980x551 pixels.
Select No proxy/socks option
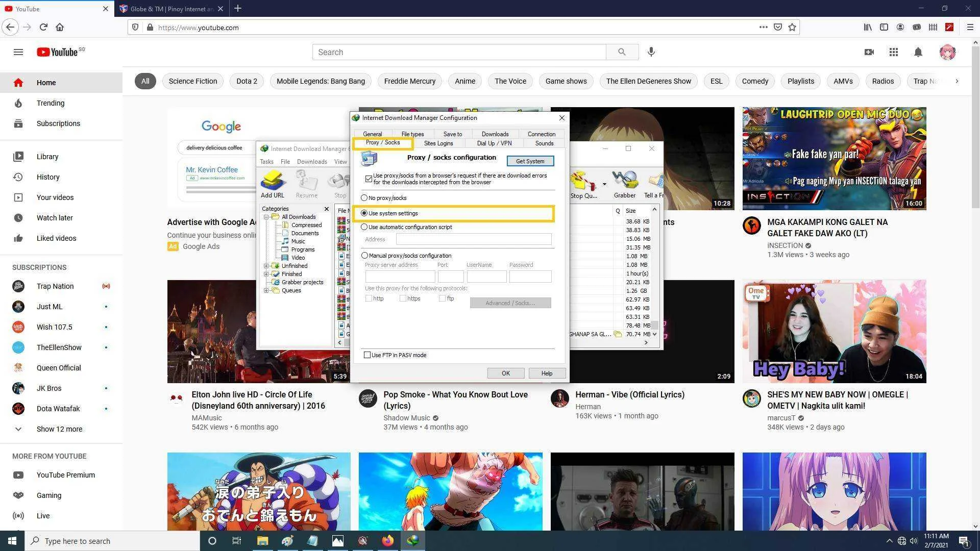[384, 198]
